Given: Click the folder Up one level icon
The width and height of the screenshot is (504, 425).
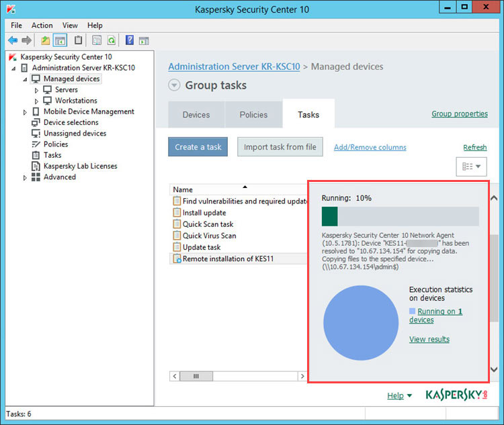Looking at the screenshot, I should click(45, 40).
